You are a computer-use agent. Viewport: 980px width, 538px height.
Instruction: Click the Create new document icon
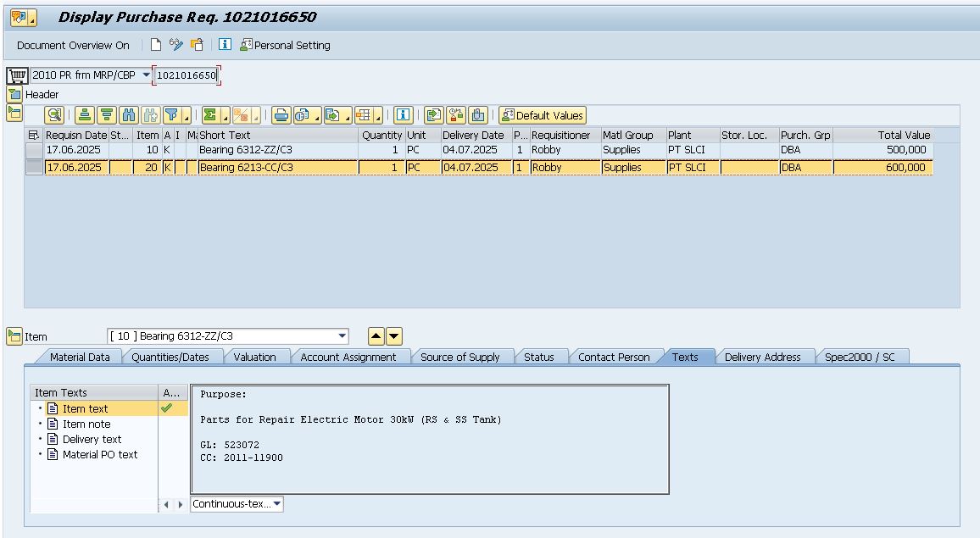point(156,45)
